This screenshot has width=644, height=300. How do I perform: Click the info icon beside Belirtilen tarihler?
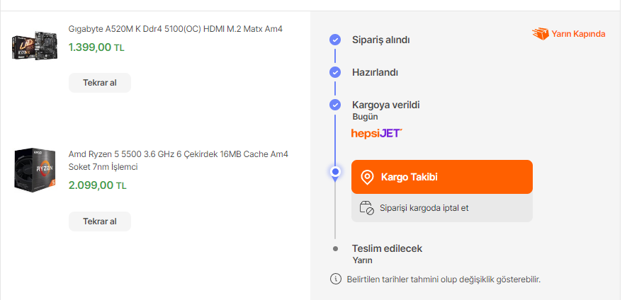(336, 279)
